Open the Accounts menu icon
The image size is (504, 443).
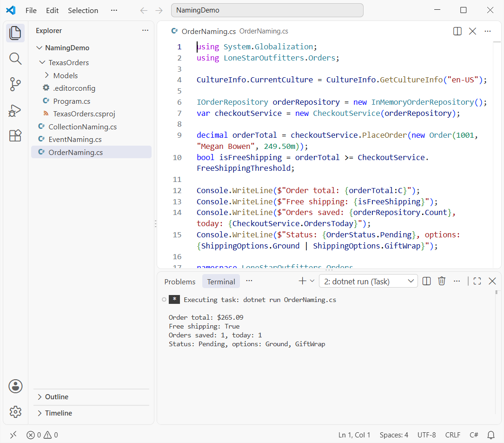(x=15, y=386)
